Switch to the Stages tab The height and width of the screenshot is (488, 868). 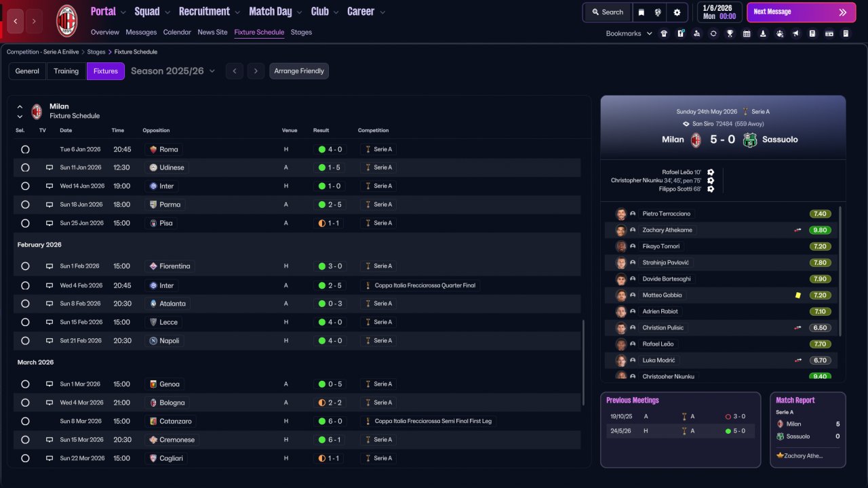pyautogui.click(x=301, y=32)
